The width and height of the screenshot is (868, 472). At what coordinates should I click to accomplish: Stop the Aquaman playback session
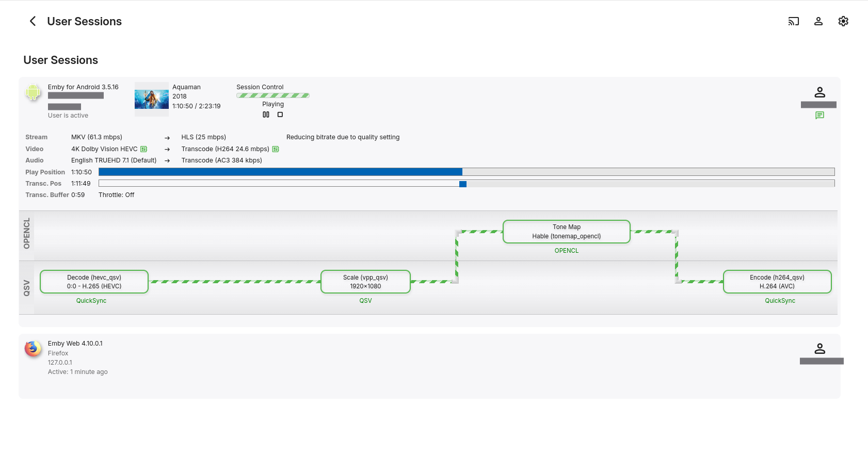[280, 115]
